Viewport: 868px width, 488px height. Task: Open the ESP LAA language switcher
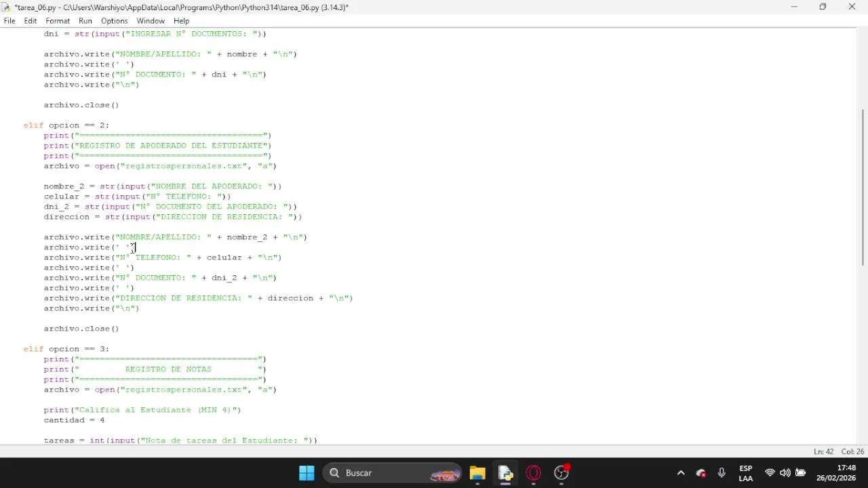tap(746, 473)
